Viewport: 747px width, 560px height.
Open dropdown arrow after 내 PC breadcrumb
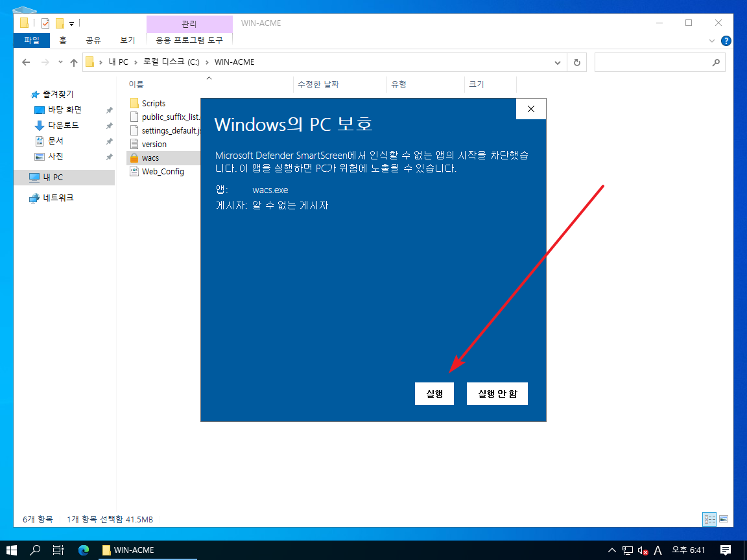[136, 62]
